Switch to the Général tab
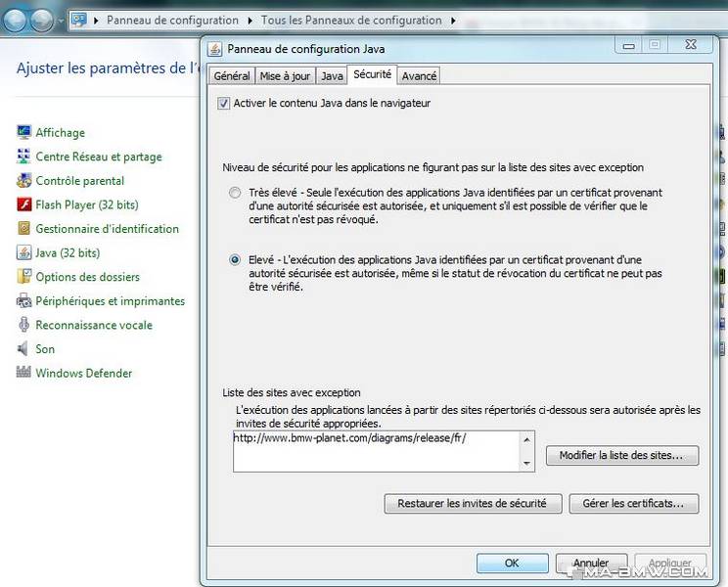Screen dimensions: 728x587 (232, 76)
